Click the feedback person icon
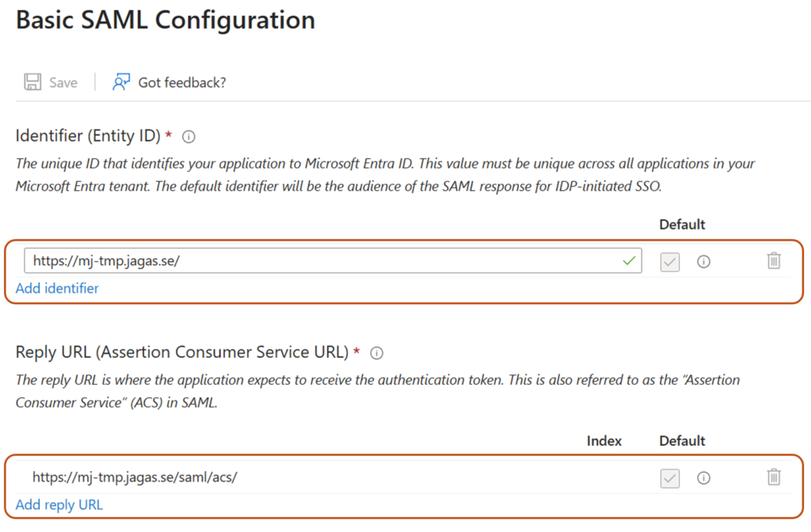 121,82
